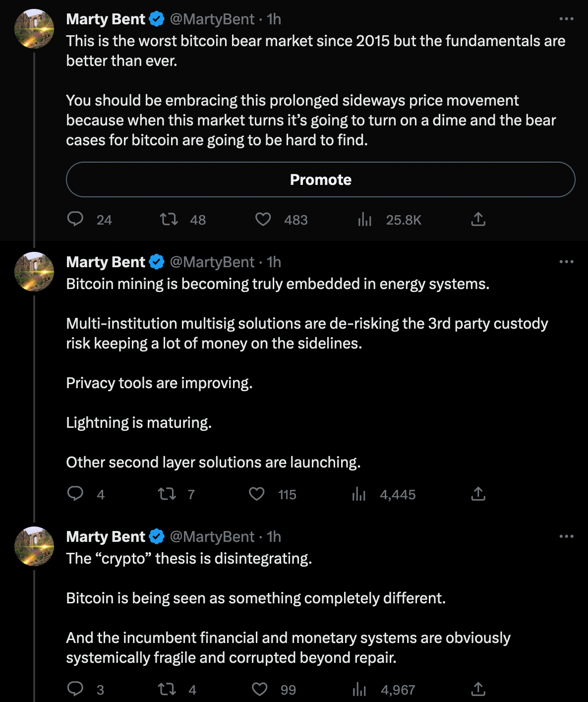Screen dimensions: 588x702
Task: Reply to the bear market tweet
Action: click(75, 219)
